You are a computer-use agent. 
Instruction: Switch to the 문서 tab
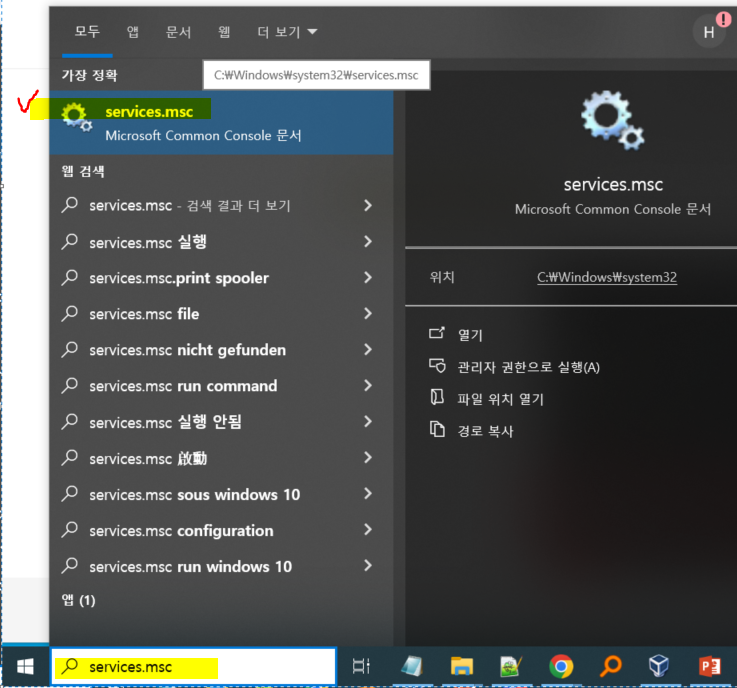pyautogui.click(x=179, y=32)
